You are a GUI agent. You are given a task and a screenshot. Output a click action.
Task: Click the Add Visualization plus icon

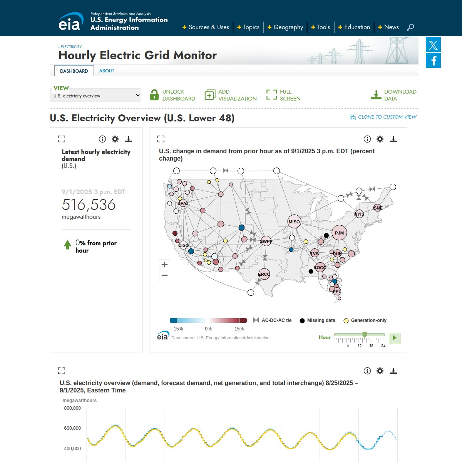coord(210,95)
